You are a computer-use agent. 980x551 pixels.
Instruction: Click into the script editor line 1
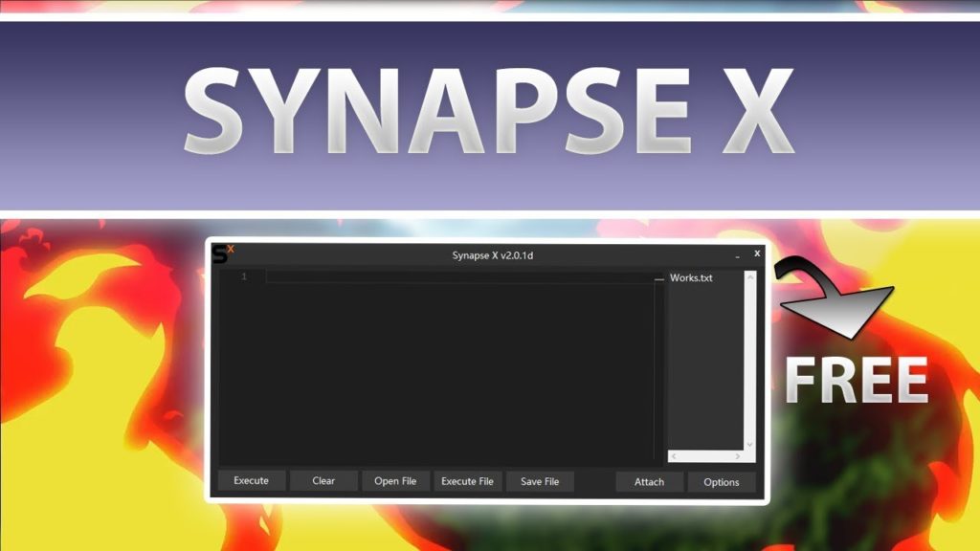point(459,276)
